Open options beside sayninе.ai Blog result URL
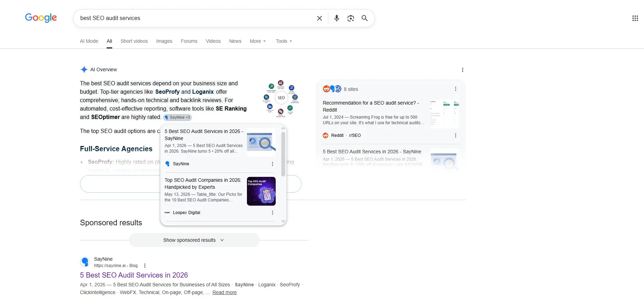The width and height of the screenshot is (644, 306). 145,266
